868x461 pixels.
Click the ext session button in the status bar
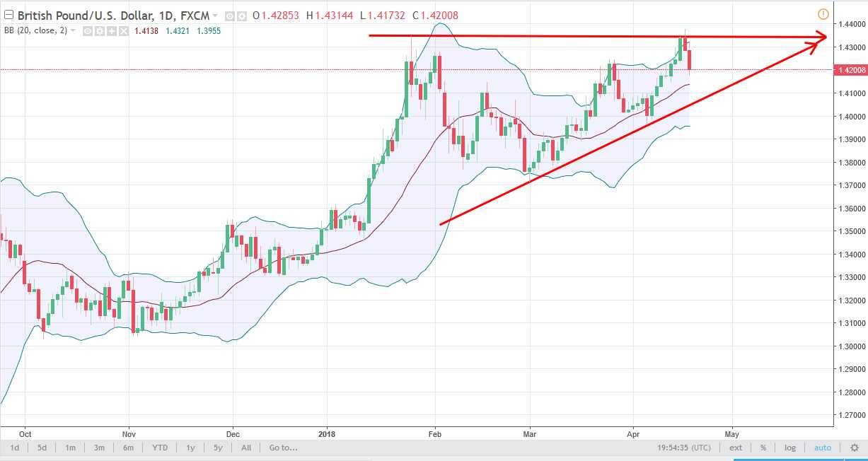736,448
